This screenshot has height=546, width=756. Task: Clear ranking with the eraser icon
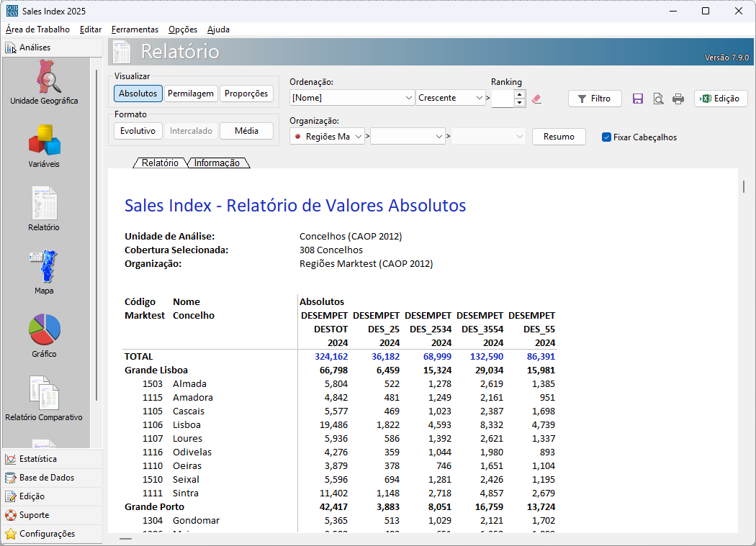(536, 99)
